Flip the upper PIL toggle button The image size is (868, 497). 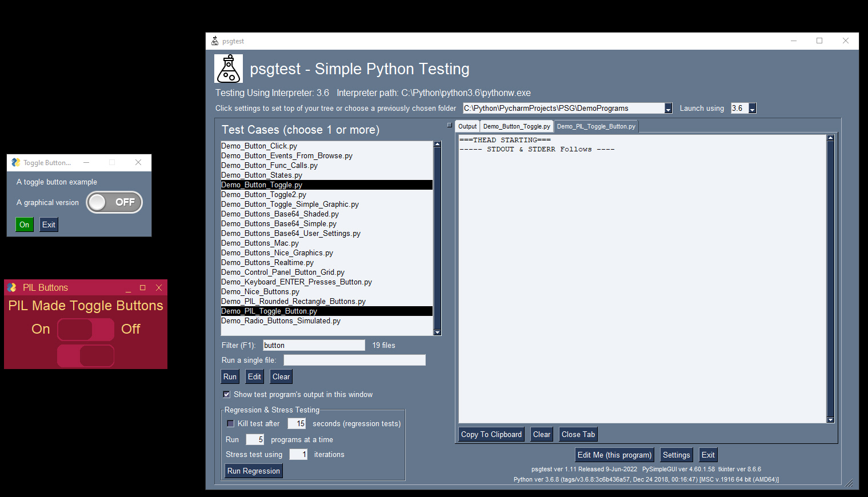coord(86,330)
